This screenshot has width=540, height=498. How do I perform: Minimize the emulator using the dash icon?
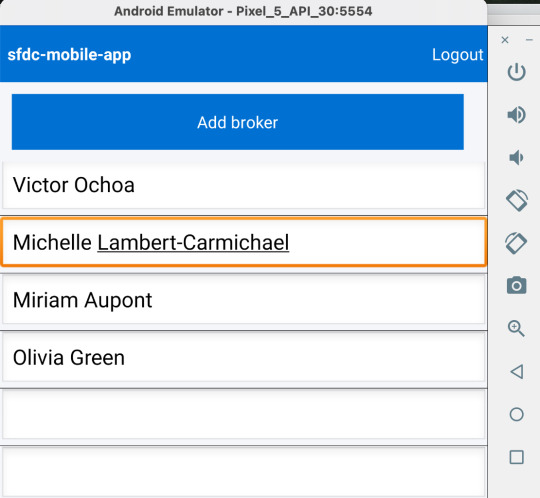pyautogui.click(x=529, y=40)
